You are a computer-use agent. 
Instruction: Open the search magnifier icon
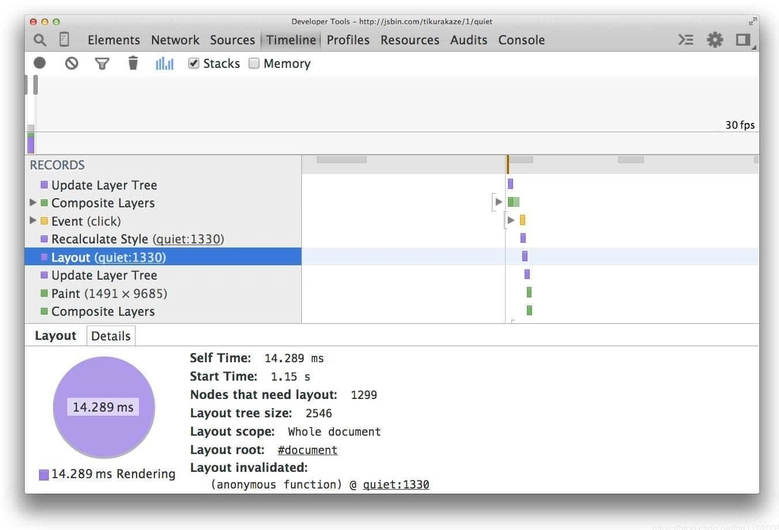click(40, 40)
